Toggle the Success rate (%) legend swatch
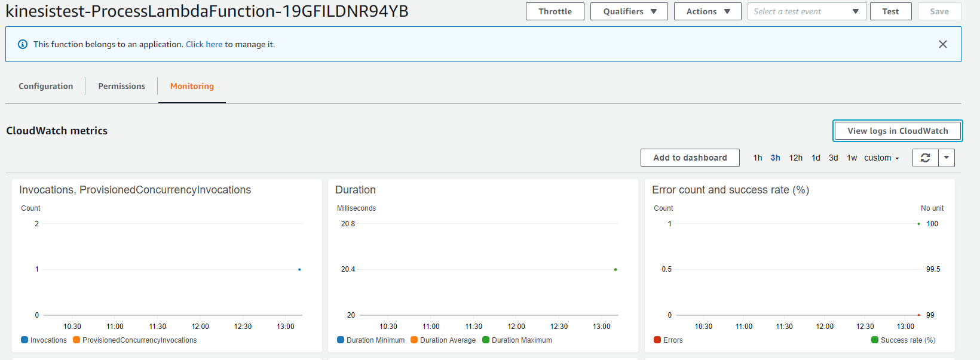980x360 pixels. click(x=875, y=340)
